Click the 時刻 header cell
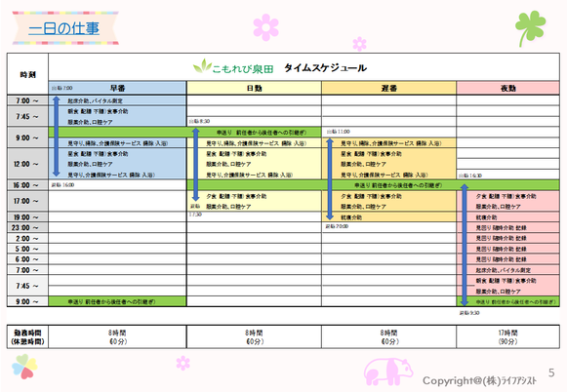This screenshot has height=392, width=567. click(27, 74)
